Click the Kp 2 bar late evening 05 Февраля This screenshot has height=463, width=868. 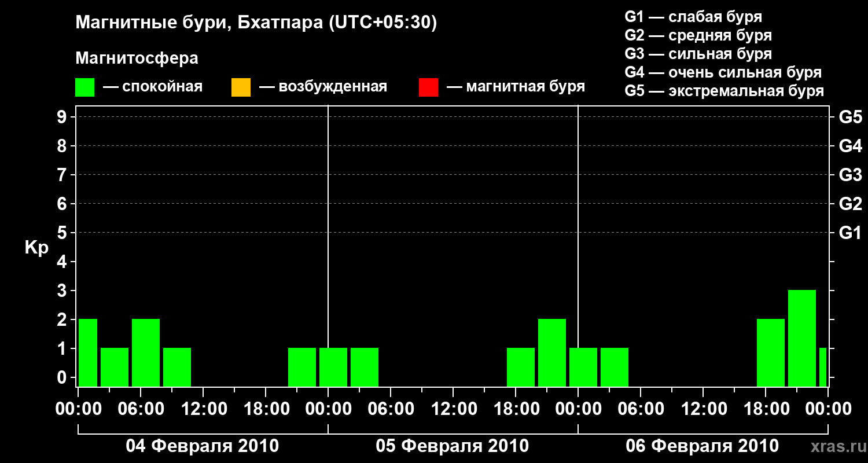coord(552,352)
